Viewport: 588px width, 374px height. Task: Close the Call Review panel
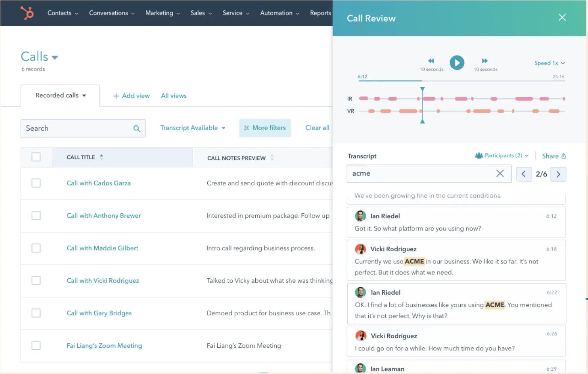[562, 18]
